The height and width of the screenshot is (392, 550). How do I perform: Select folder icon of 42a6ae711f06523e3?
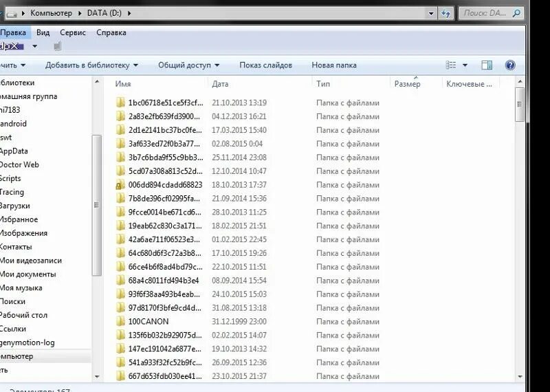click(120, 240)
